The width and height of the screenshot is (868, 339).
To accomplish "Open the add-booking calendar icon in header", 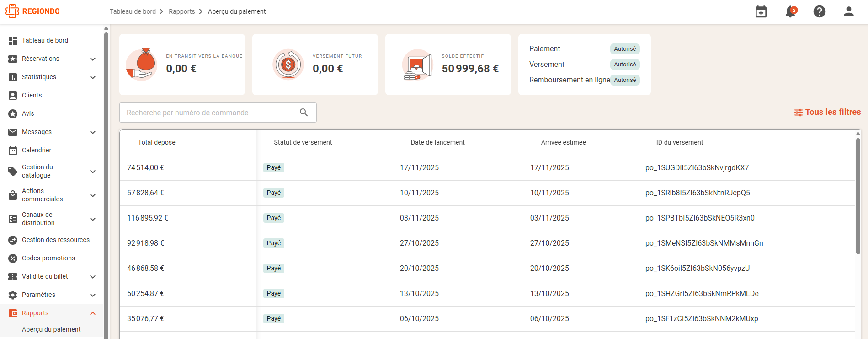I will 761,11.
